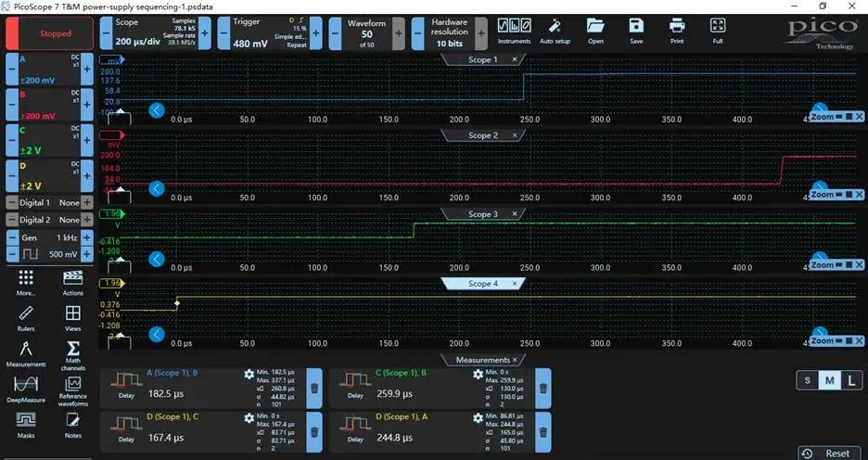Open channel A ±200 mV options

49,70
